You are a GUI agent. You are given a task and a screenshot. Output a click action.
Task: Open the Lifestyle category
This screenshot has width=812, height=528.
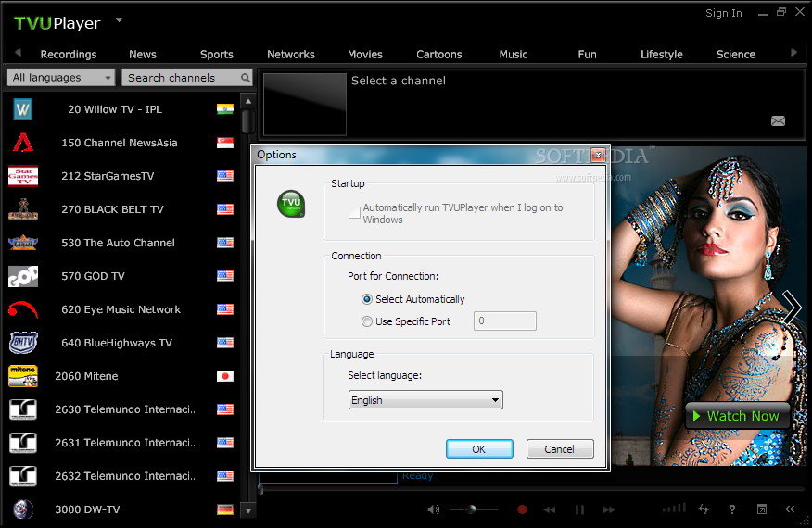(x=661, y=55)
